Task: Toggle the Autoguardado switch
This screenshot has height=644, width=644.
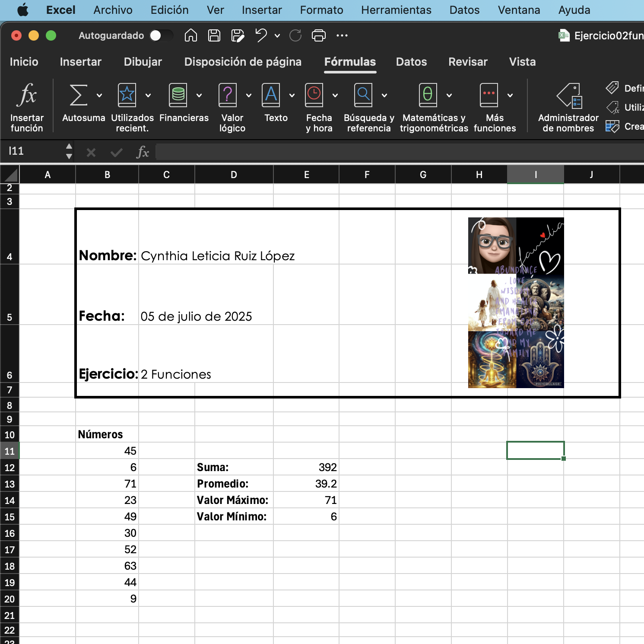Action: [161, 35]
